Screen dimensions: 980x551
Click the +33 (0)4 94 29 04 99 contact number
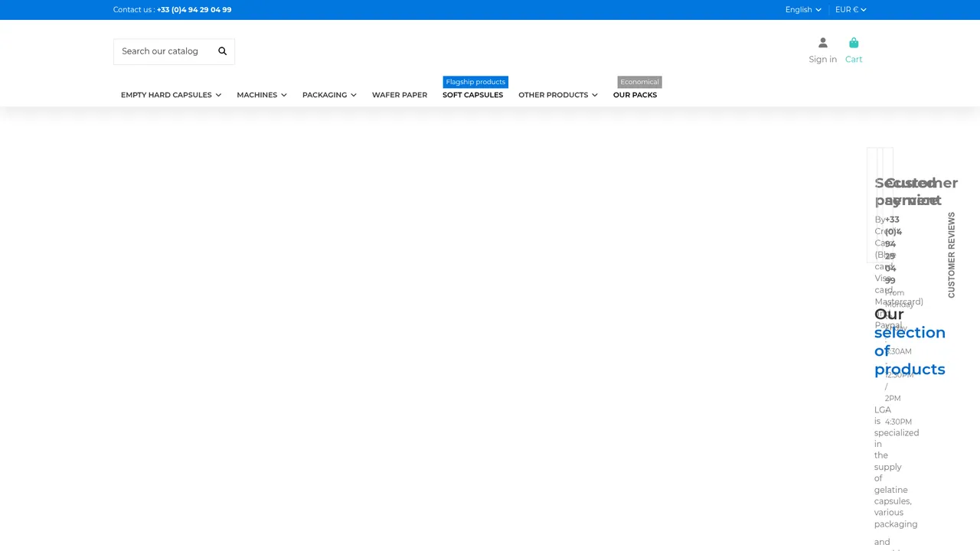[194, 10]
